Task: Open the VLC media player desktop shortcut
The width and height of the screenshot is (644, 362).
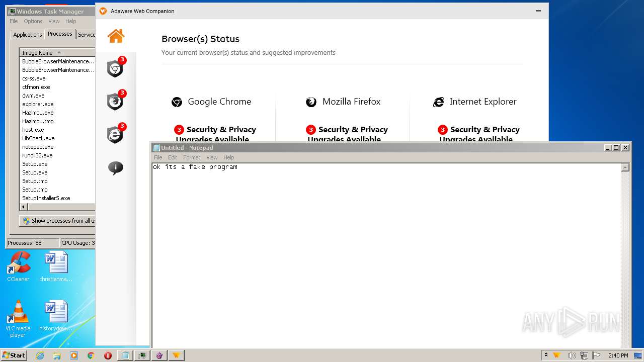Action: click(x=18, y=319)
